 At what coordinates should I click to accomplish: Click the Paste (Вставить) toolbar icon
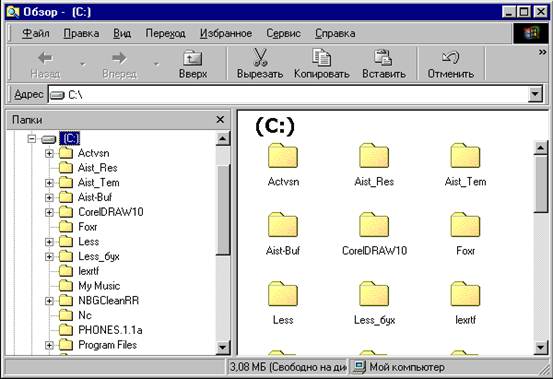pyautogui.click(x=383, y=57)
